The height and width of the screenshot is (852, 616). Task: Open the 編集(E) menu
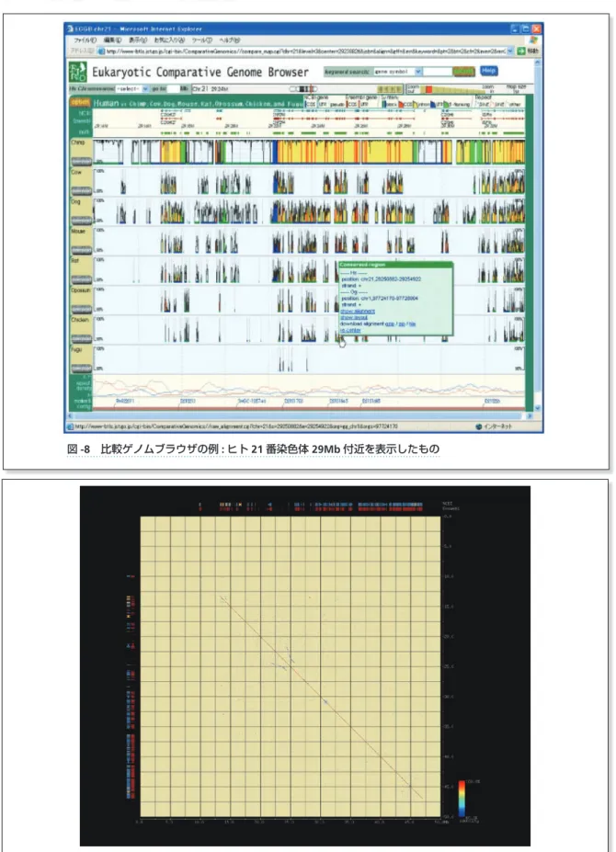[112, 40]
